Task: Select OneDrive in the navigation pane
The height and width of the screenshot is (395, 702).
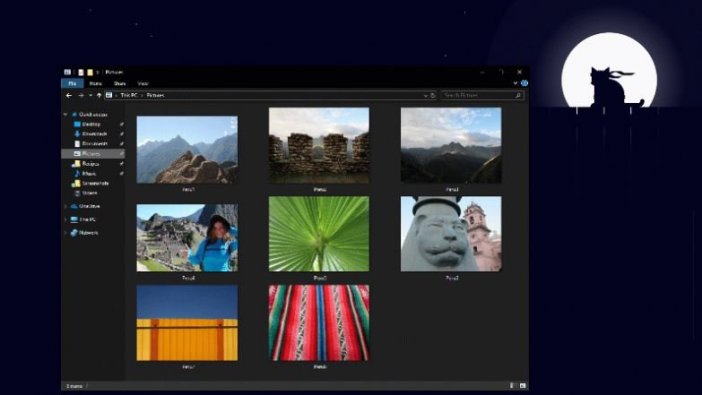Action: 89,206
